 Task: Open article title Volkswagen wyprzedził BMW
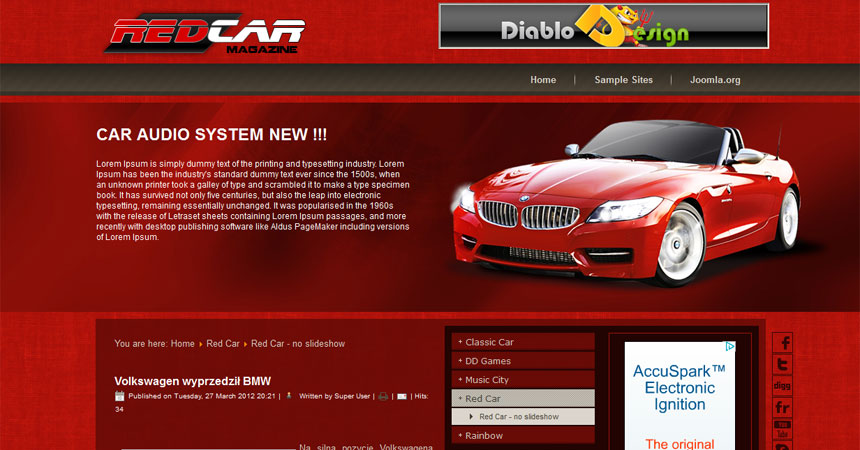coord(193,381)
